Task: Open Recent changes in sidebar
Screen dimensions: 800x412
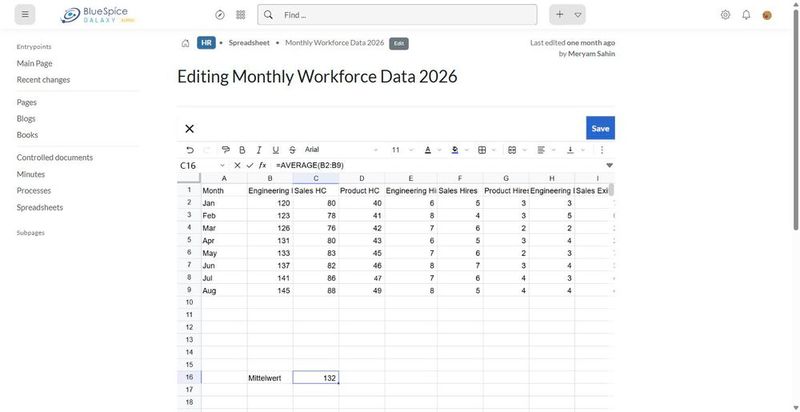Action: (43, 80)
